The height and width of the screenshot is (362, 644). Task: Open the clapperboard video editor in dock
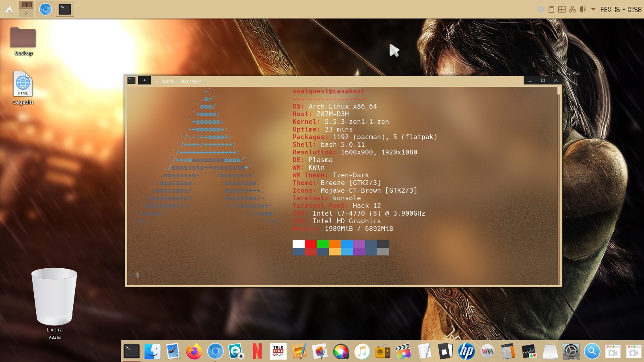pos(404,352)
